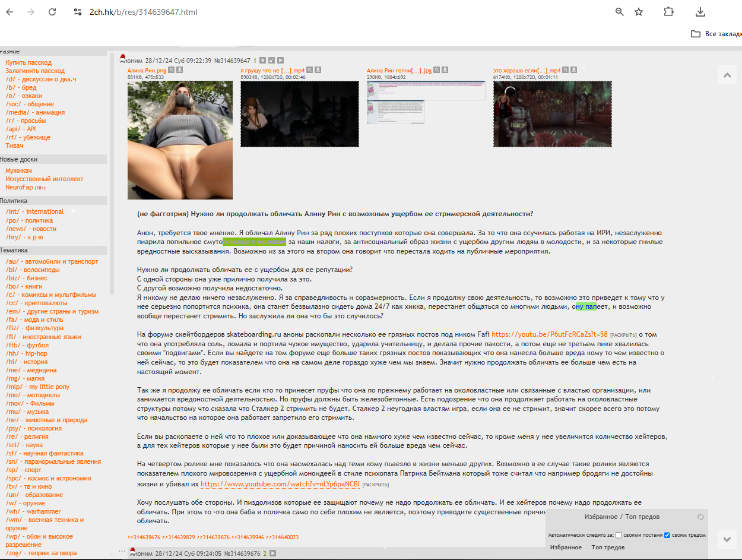Follow the reply link >>314639829
Screen dimensions: 742x560
tap(178, 537)
